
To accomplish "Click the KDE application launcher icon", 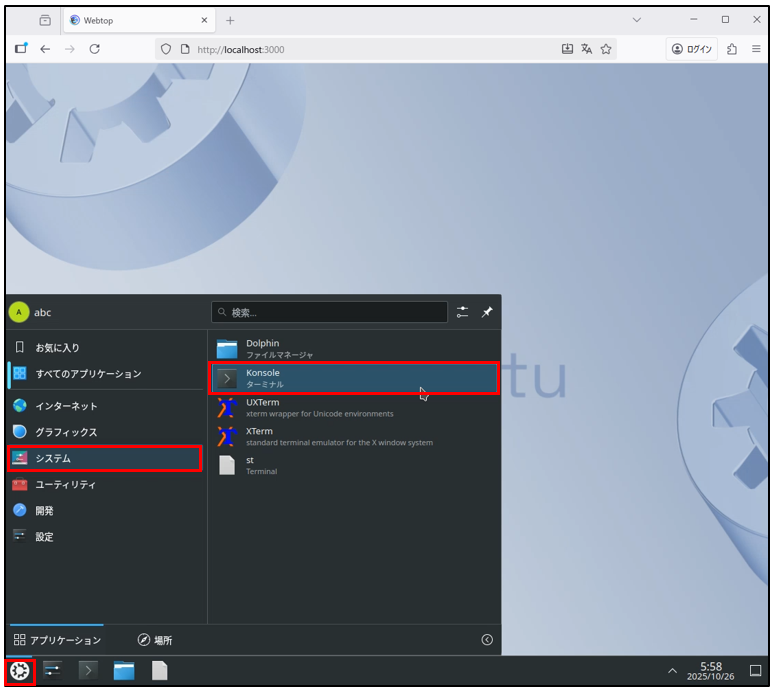I will [x=20, y=671].
